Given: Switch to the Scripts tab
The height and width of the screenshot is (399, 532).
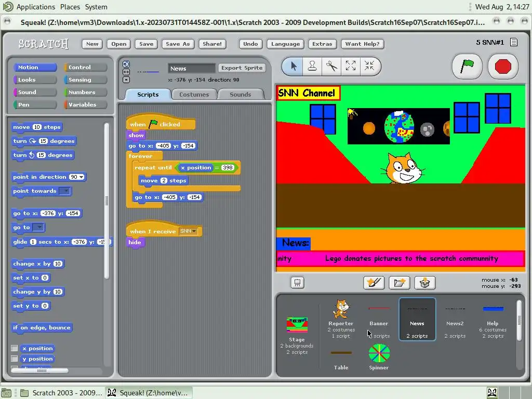Looking at the screenshot, I should point(148,95).
